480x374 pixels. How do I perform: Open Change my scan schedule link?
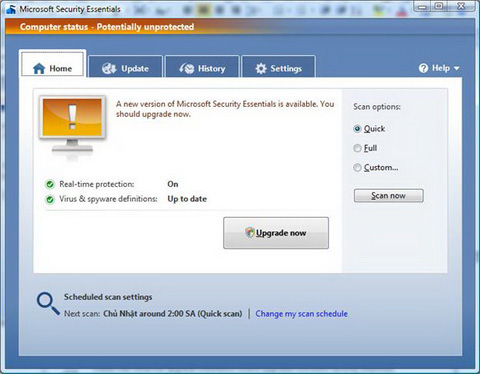[x=301, y=314]
